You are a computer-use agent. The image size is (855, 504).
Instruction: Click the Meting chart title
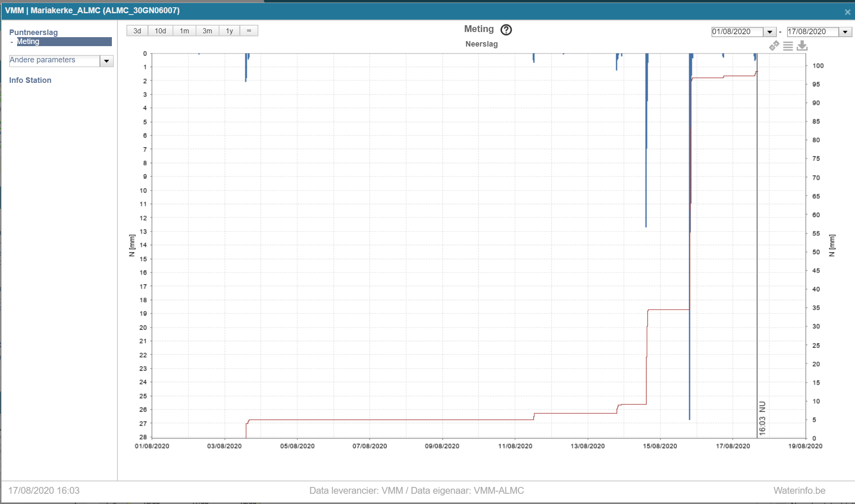479,29
